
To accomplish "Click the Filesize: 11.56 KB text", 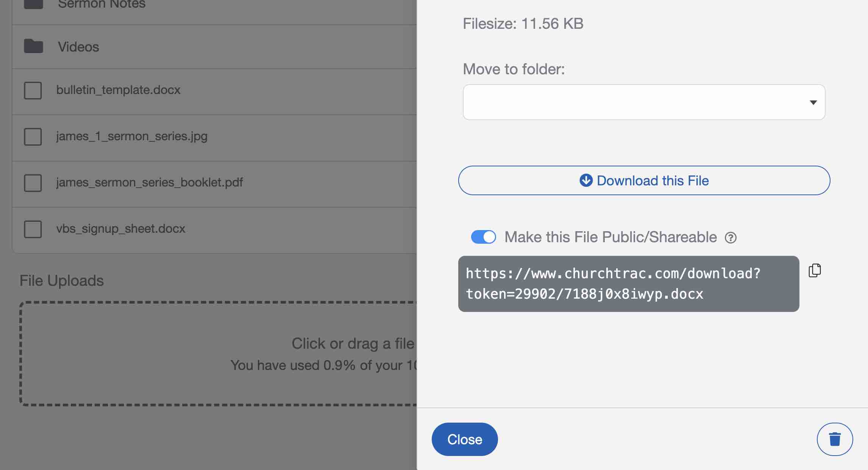I will pos(523,23).
